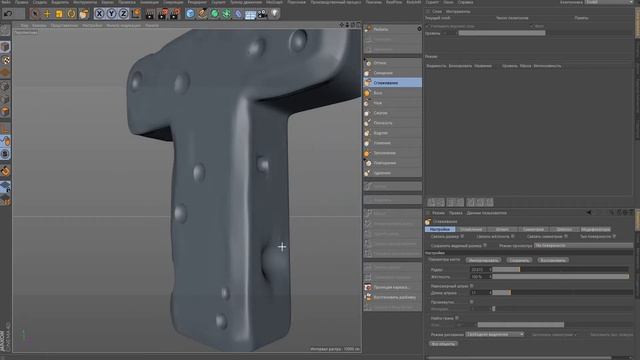Toggle the Keep Visual Size checkbox

(x=485, y=246)
